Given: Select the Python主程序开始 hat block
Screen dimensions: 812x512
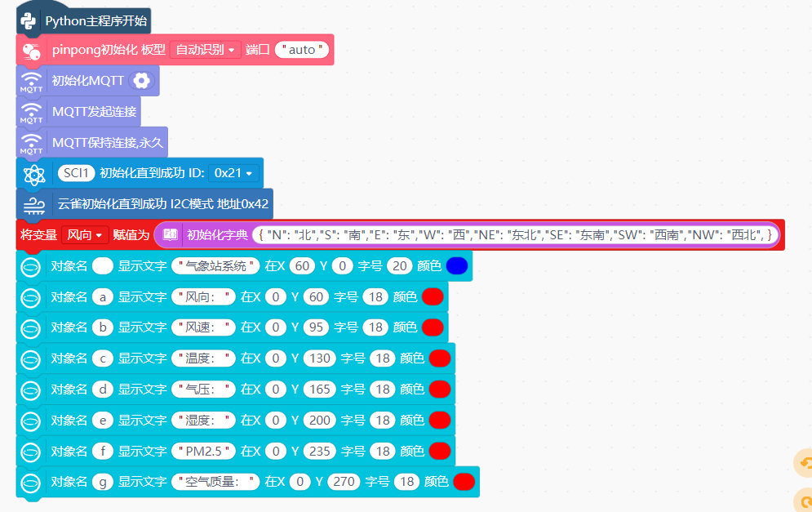Looking at the screenshot, I should [95, 20].
